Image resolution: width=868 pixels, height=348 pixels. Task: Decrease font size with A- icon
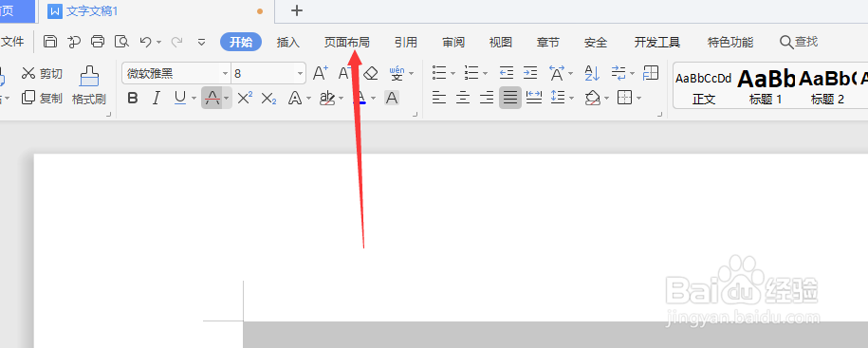(x=345, y=72)
